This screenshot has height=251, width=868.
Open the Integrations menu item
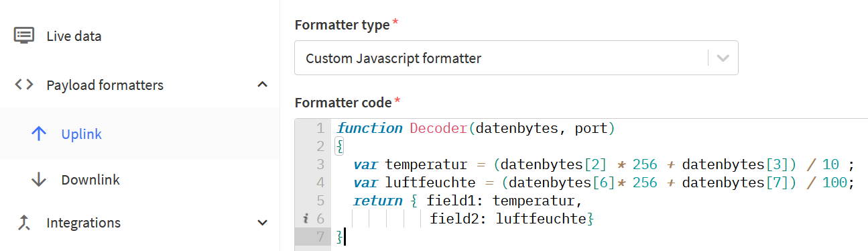(140, 223)
